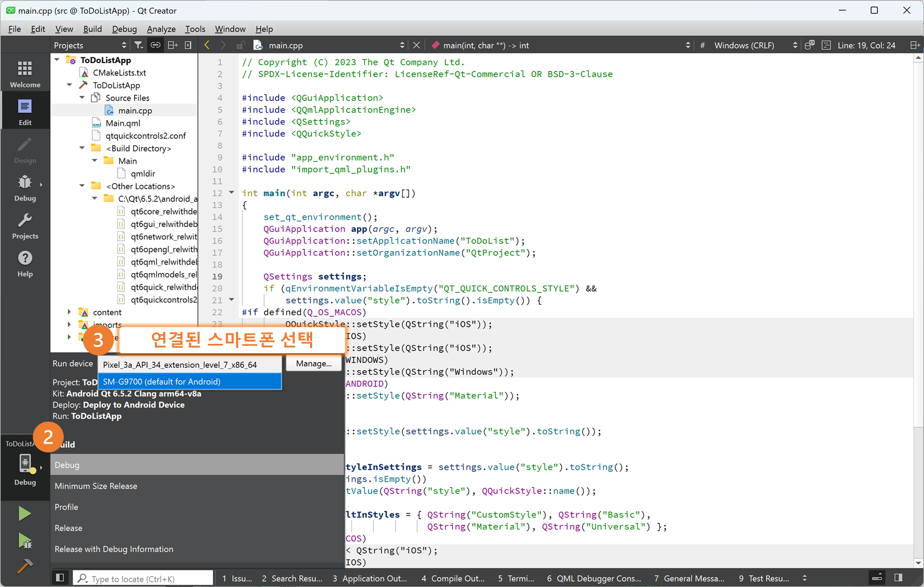Open the File menu
Screen dimensions: 924x587
15,29
